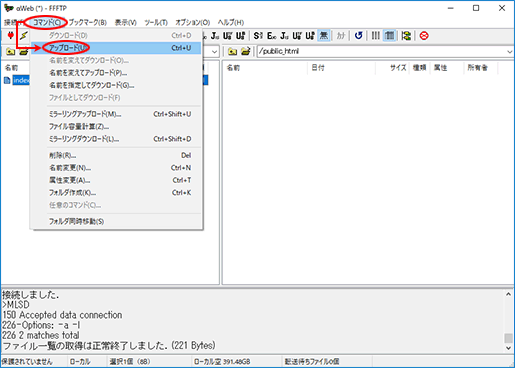
Task: Open the ツール(T) menu
Action: pyautogui.click(x=156, y=22)
